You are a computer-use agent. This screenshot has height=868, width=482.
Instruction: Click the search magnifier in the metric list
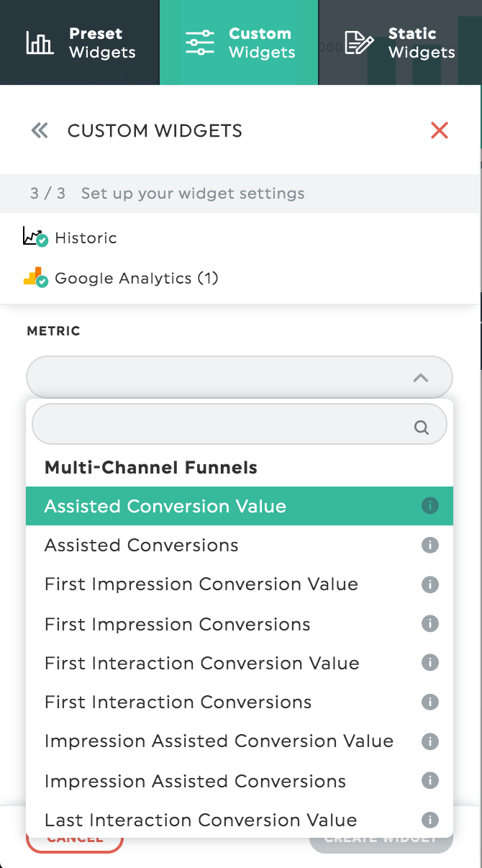tap(421, 427)
